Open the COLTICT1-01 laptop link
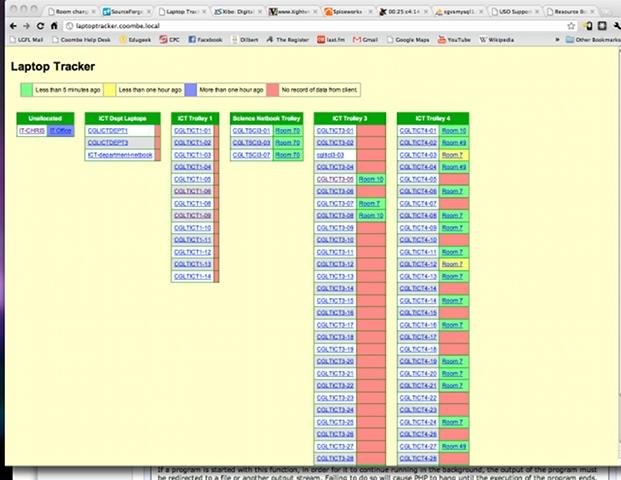Viewport: 621px width, 480px height. [192, 131]
